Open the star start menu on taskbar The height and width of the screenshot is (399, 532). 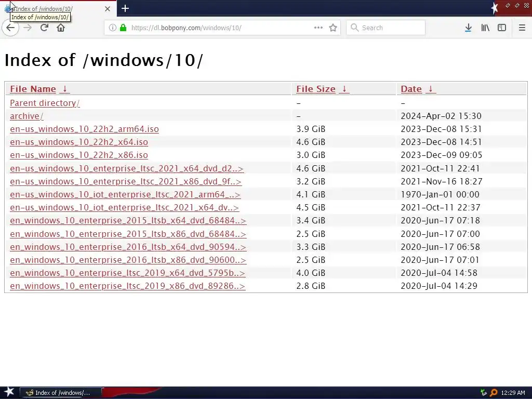tap(9, 392)
